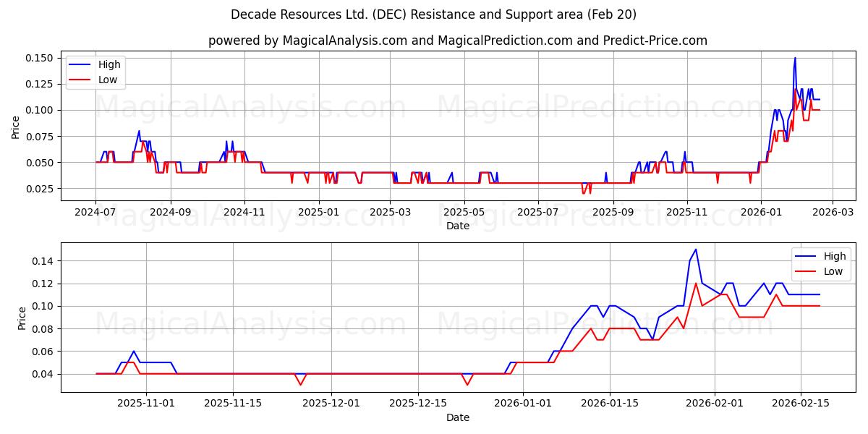Click the '2025-12-01' tick label in bottom chart
The width and height of the screenshot is (868, 434).
tap(331, 404)
